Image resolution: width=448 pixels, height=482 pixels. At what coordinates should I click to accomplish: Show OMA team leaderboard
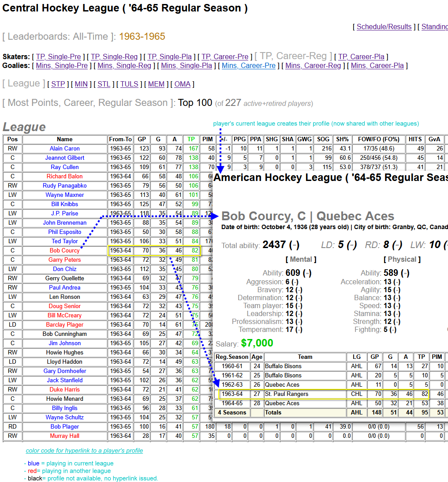coord(183,84)
